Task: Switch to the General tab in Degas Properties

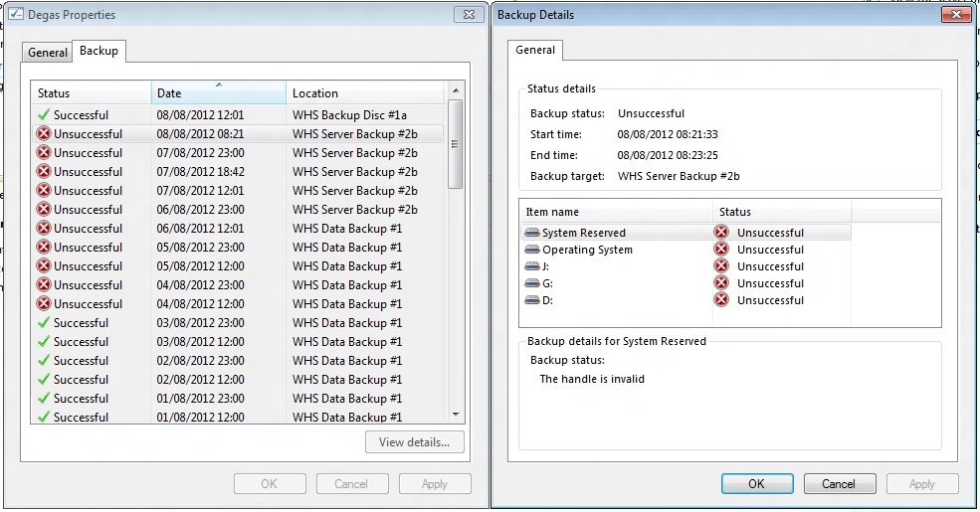Action: [48, 53]
